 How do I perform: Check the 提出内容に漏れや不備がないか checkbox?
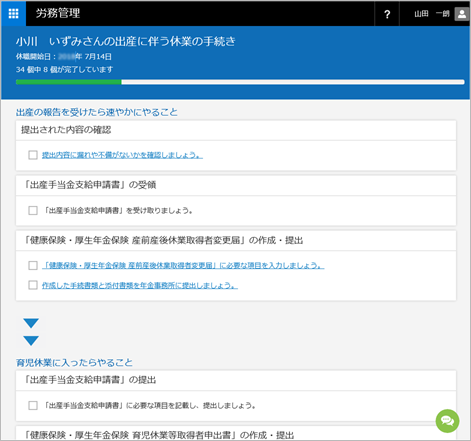click(x=33, y=155)
